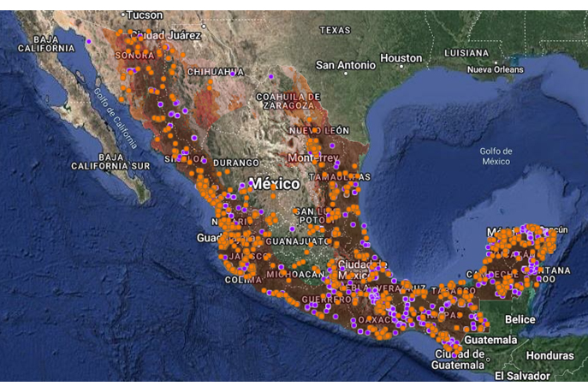Select purple marker north of COAHUILA label
The image size is (588, 392).
pos(270,76)
